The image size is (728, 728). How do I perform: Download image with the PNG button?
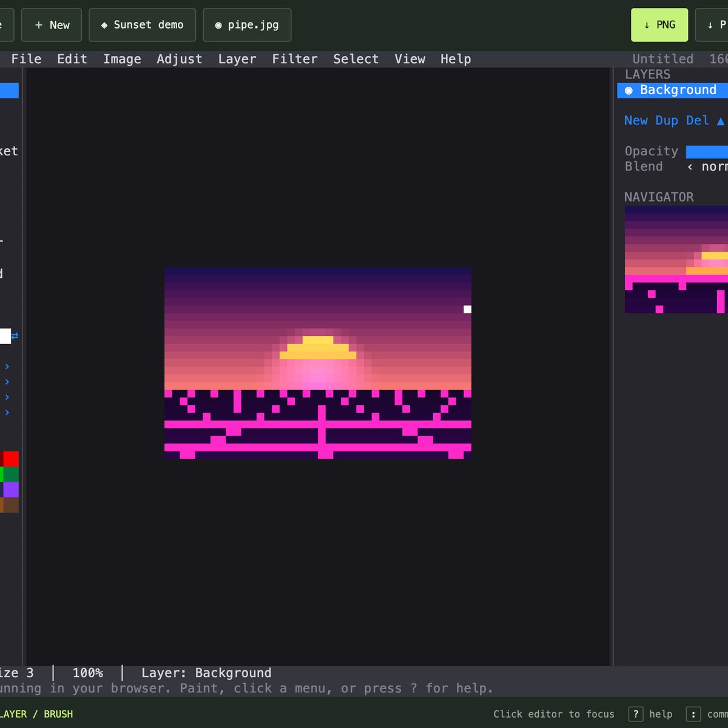[659, 25]
